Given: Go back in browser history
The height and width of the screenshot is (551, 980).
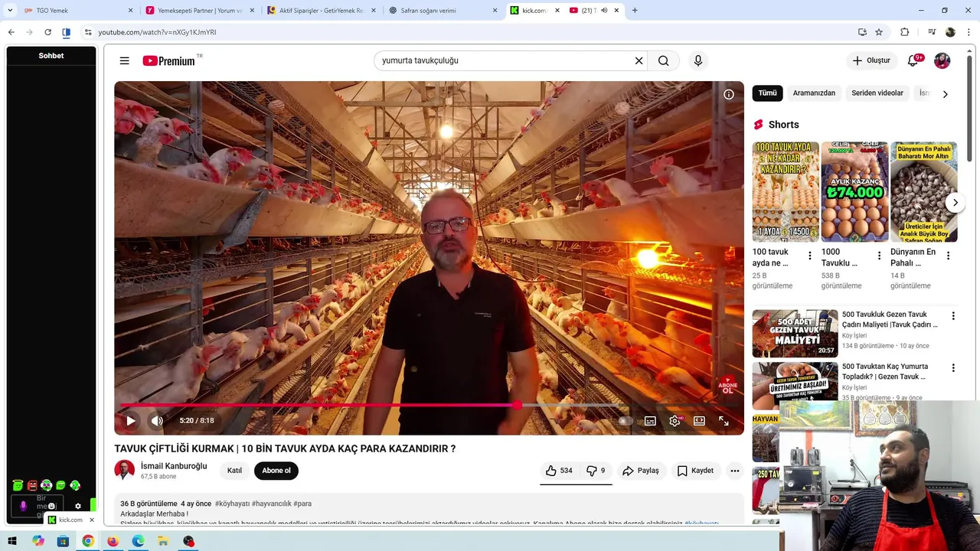Looking at the screenshot, I should [x=11, y=32].
